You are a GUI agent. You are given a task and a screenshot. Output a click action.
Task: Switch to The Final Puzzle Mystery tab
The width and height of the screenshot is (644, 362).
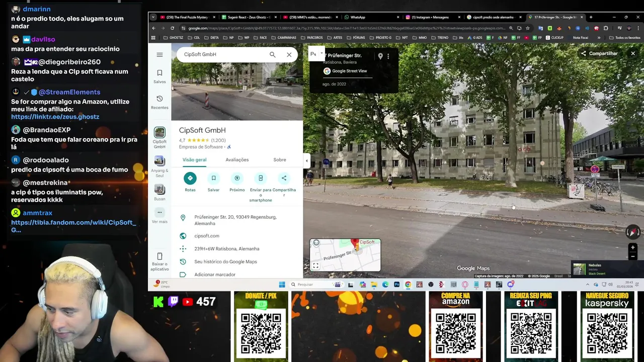[187, 17]
